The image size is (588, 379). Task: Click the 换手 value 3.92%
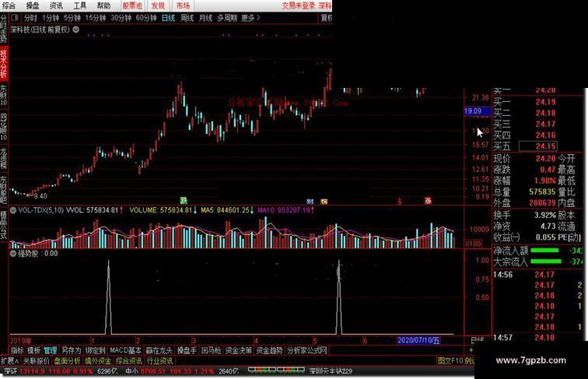coord(545,216)
